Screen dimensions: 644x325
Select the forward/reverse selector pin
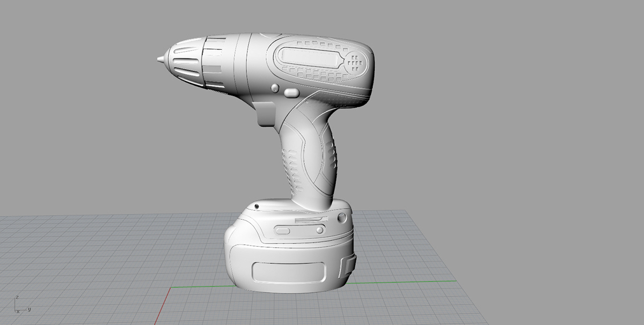click(x=274, y=88)
